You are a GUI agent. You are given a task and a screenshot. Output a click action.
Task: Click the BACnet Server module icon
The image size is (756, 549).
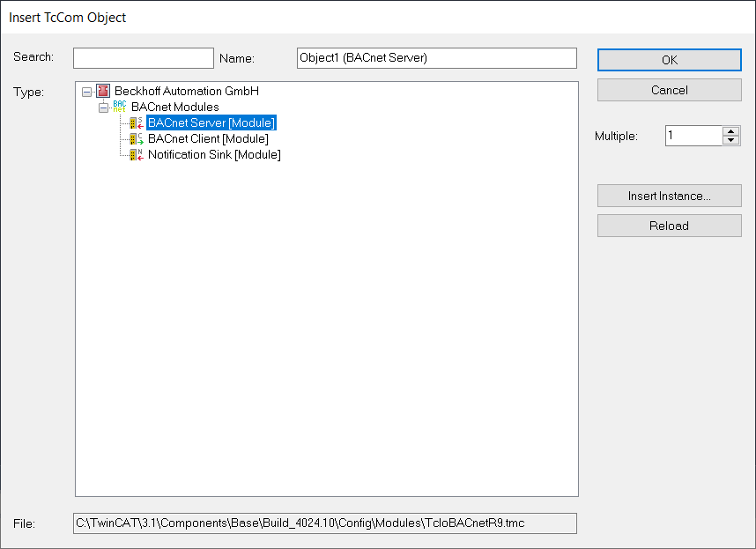click(137, 122)
